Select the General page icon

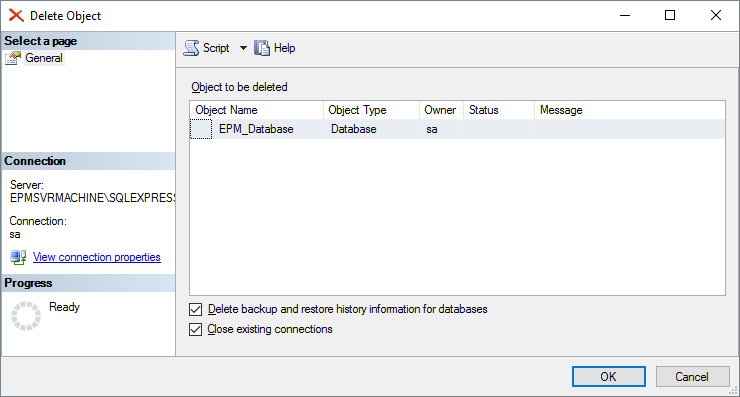tap(13, 58)
